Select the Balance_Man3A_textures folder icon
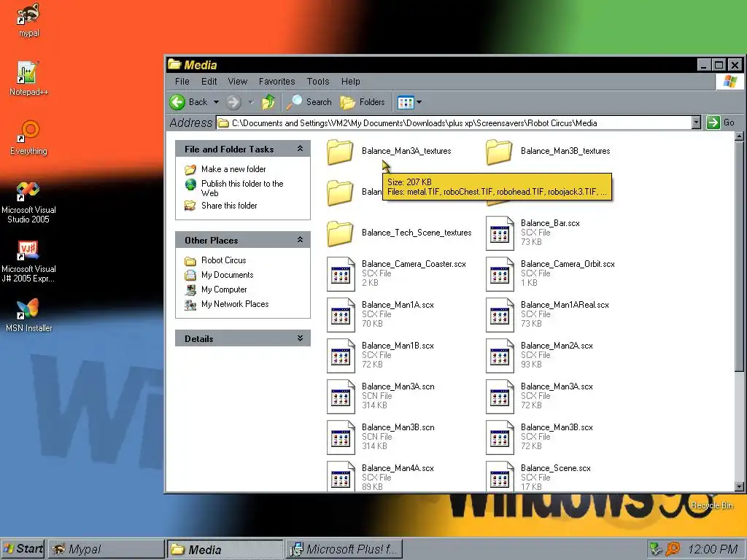Screen dimensions: 747x560 click(x=340, y=152)
